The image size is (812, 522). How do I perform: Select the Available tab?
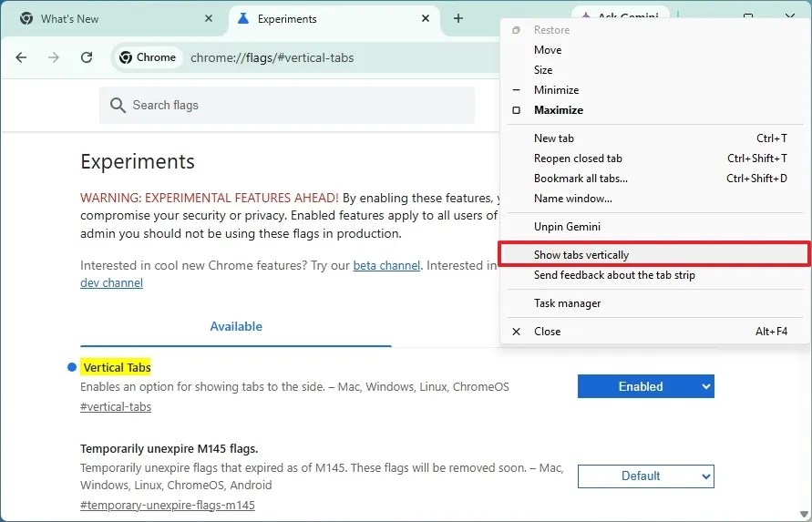pos(236,327)
